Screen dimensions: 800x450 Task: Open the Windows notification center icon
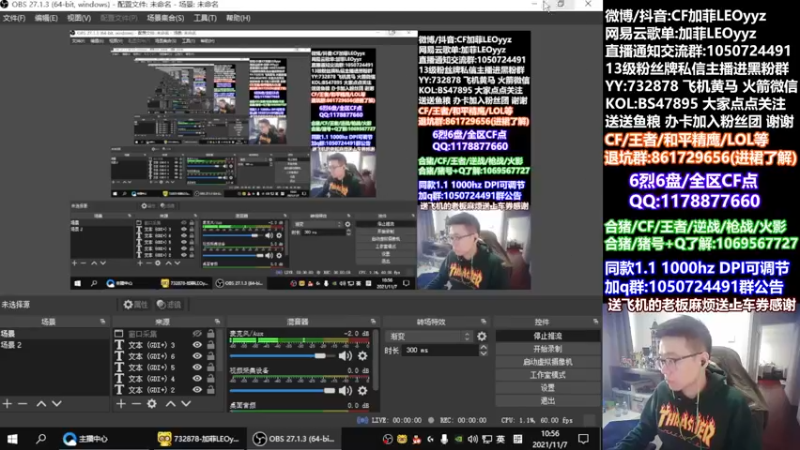point(583,439)
